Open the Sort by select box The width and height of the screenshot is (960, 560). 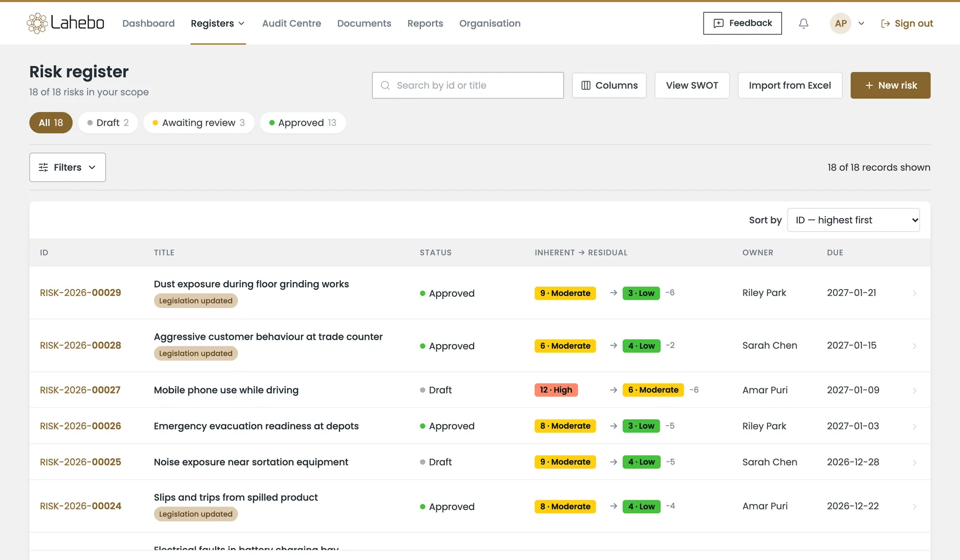pos(853,220)
